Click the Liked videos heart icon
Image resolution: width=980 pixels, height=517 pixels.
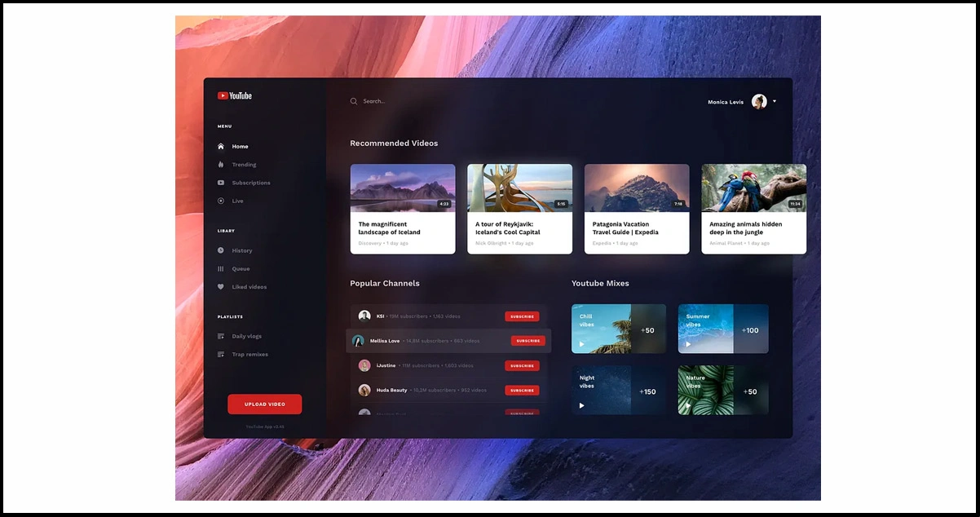pos(221,287)
